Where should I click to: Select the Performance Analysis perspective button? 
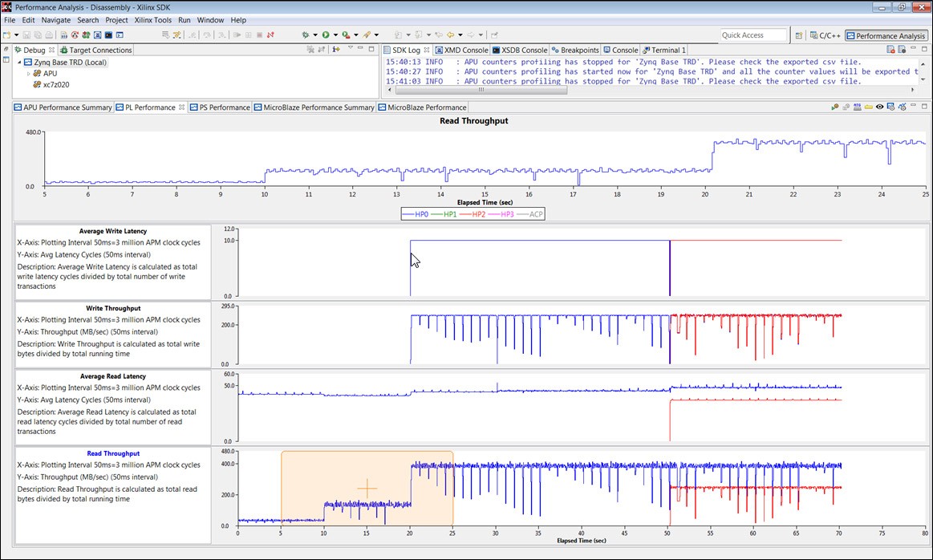coord(886,36)
